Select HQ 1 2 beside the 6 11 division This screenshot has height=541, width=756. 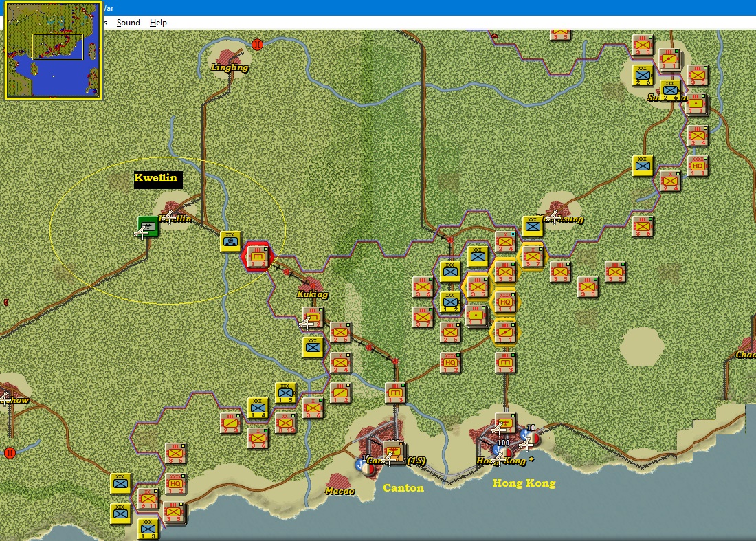[x=175, y=484]
